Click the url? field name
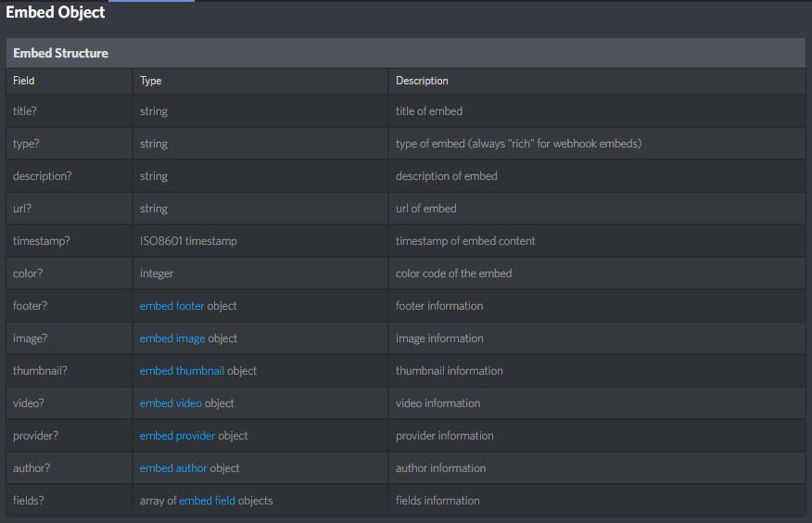This screenshot has width=812, height=523. 25,209
